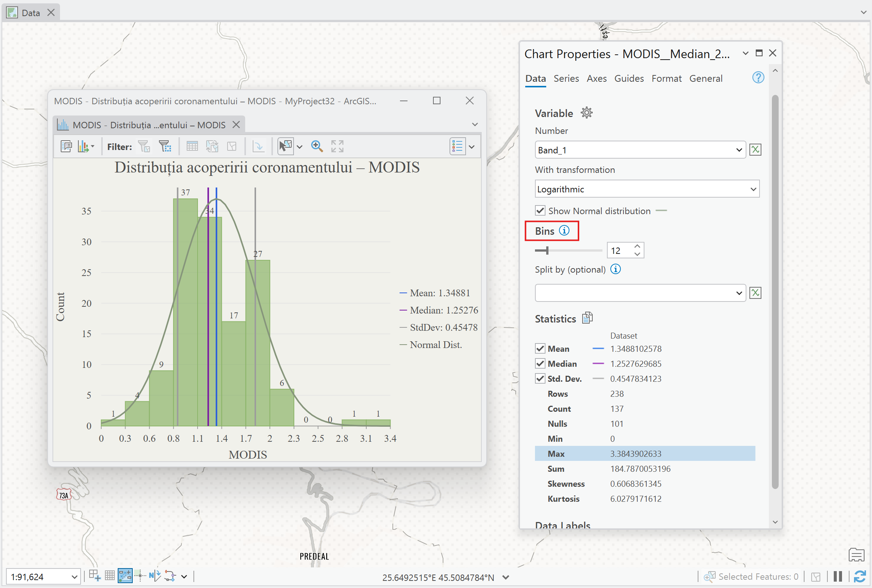Click the Full Extent arrows icon
This screenshot has height=588, width=872.
[337, 146]
